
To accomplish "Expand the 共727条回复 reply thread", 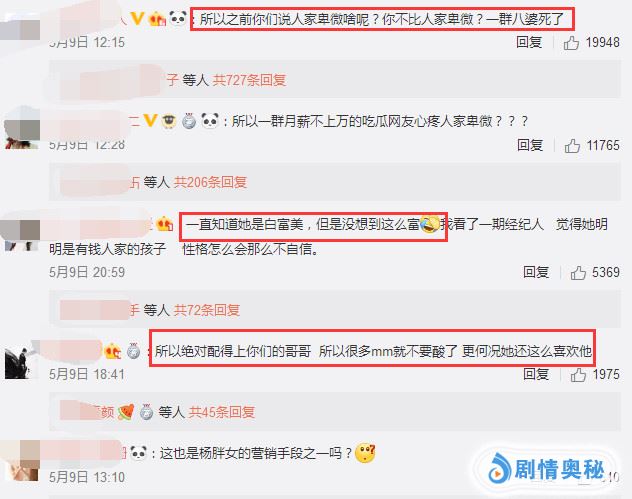I will click(x=249, y=80).
